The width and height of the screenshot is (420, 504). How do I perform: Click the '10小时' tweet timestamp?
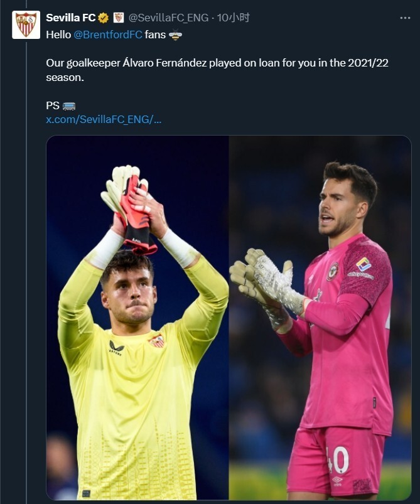[234, 18]
